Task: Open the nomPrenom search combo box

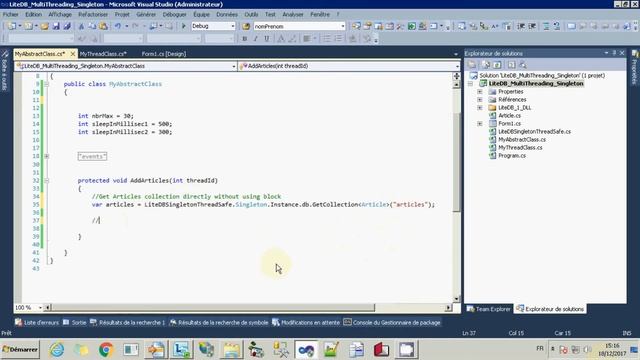Action: pos(299,26)
